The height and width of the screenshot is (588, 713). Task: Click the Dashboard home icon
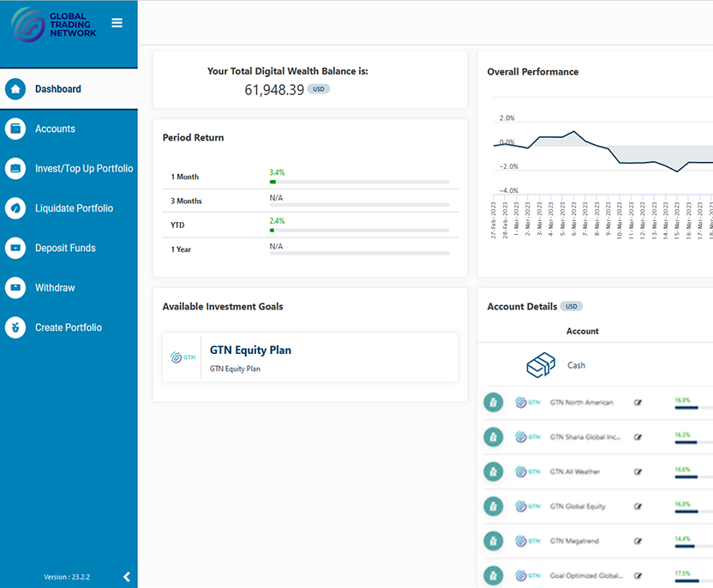(x=15, y=88)
